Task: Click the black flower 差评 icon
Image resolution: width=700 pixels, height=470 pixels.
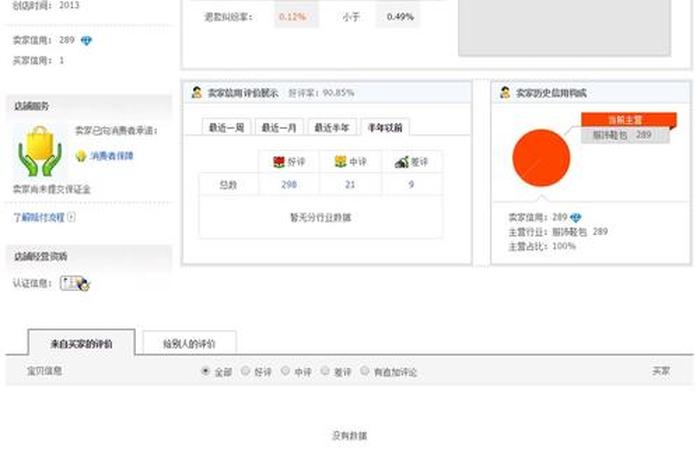Action: coord(401,161)
